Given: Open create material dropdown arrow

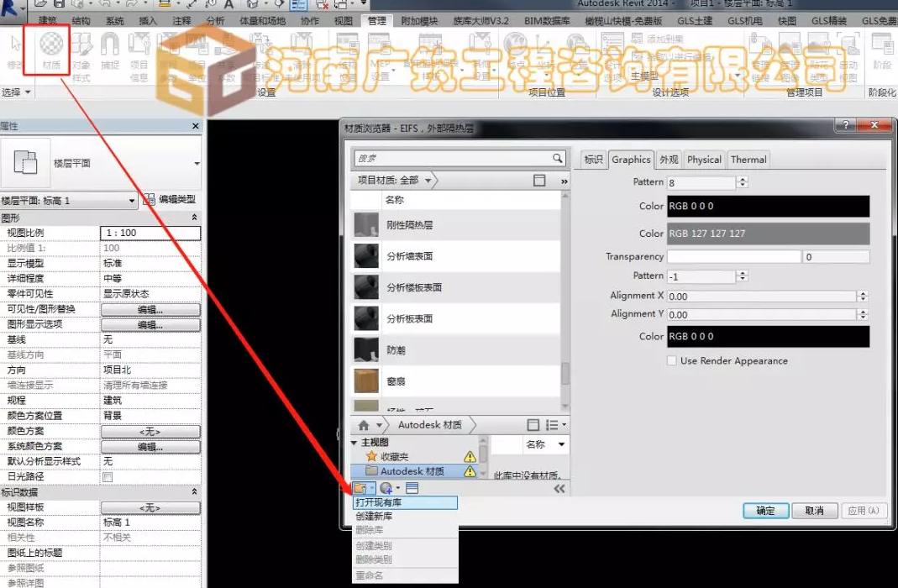Looking at the screenshot, I should (397, 488).
